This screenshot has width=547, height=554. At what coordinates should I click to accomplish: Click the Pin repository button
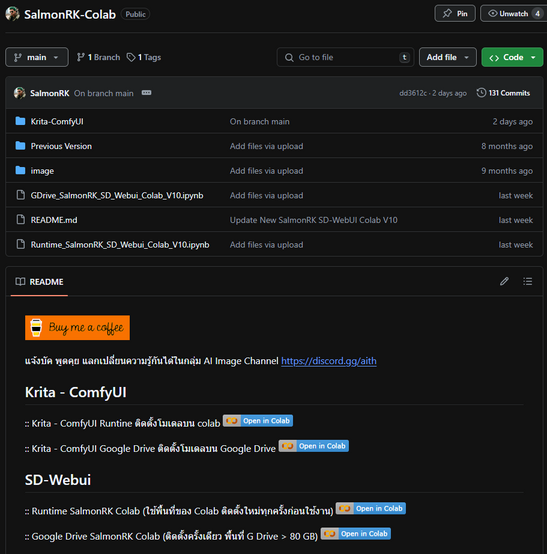(455, 14)
